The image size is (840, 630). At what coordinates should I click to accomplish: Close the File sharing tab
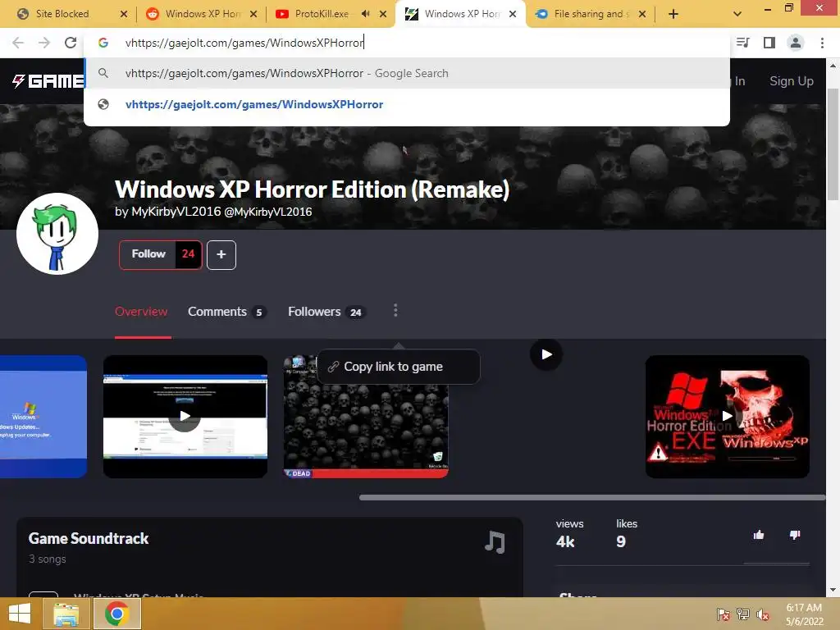click(x=642, y=14)
